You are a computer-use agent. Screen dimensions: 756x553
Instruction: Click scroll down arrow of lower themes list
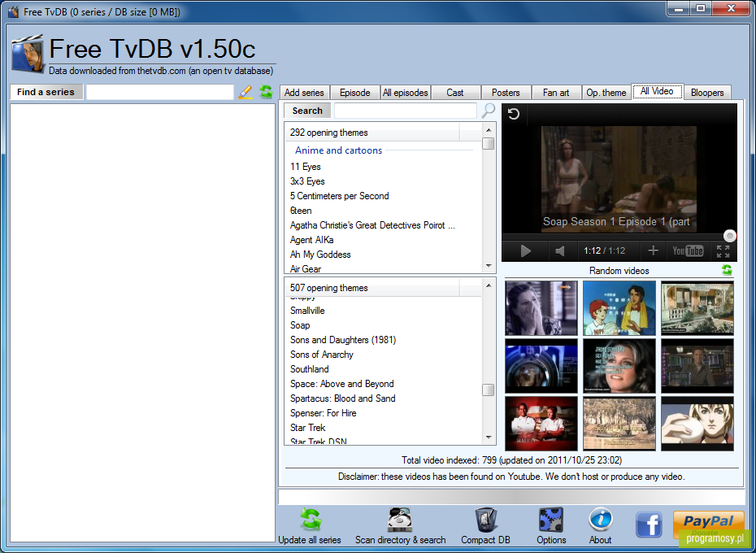point(489,438)
